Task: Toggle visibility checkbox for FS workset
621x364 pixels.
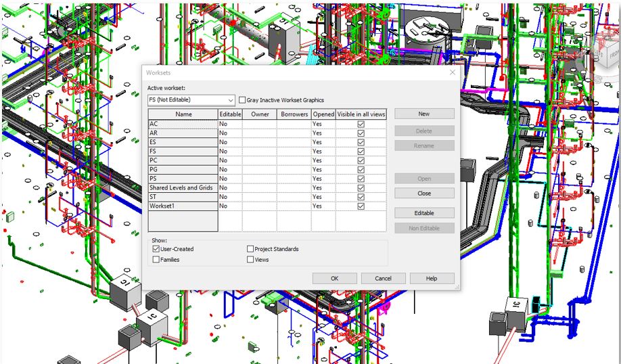Action: pyautogui.click(x=361, y=152)
